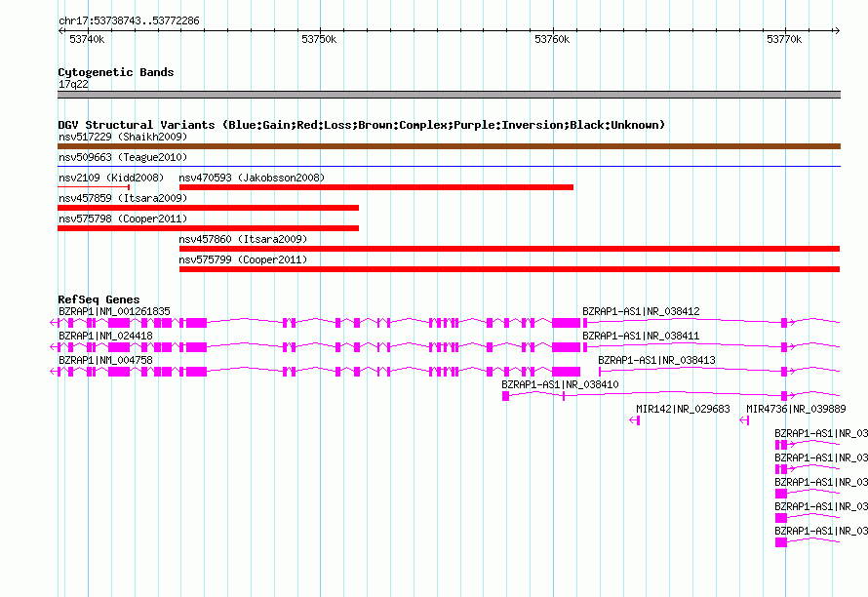Screen dimensions: 868x597
Task: Select the red nsv575798 loss bar
Action: (208, 228)
